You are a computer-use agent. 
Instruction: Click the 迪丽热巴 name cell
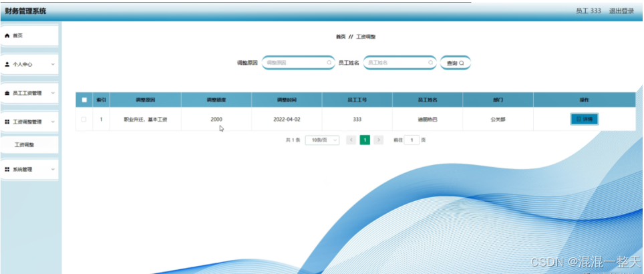coord(428,120)
